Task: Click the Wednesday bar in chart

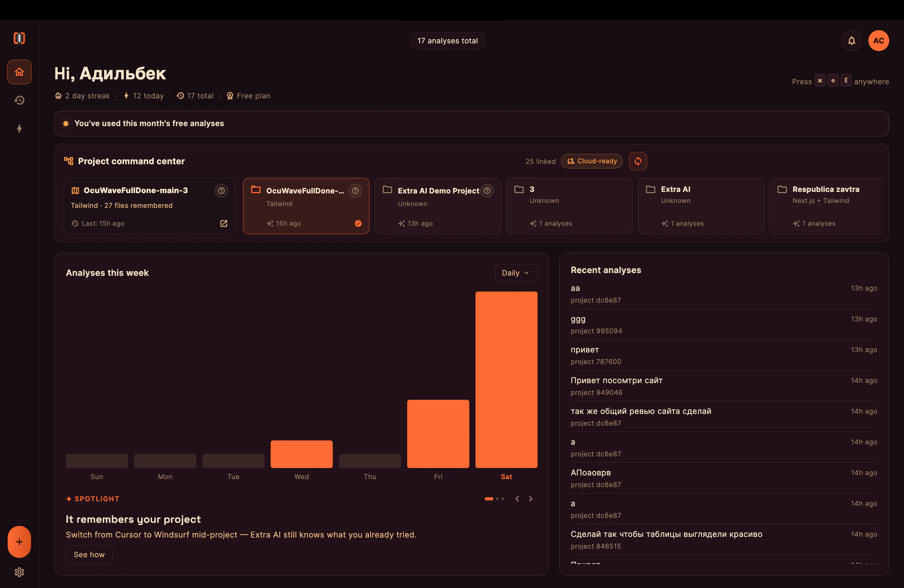Action: point(302,454)
